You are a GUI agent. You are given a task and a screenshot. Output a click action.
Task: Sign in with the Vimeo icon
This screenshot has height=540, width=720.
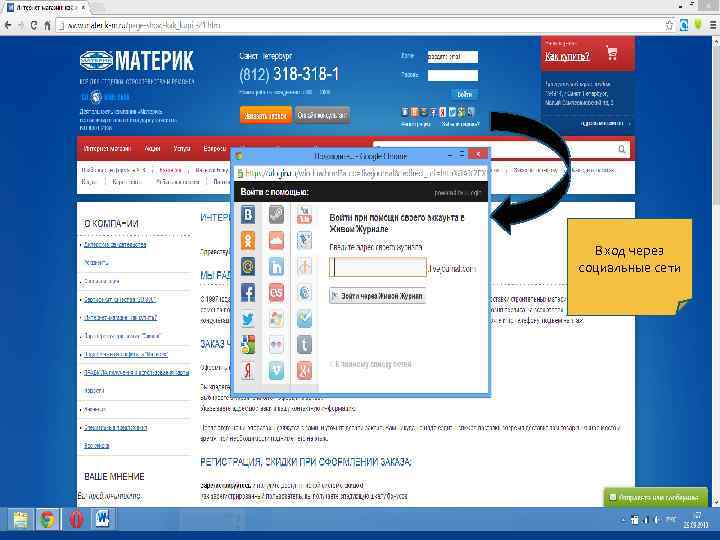point(276,370)
